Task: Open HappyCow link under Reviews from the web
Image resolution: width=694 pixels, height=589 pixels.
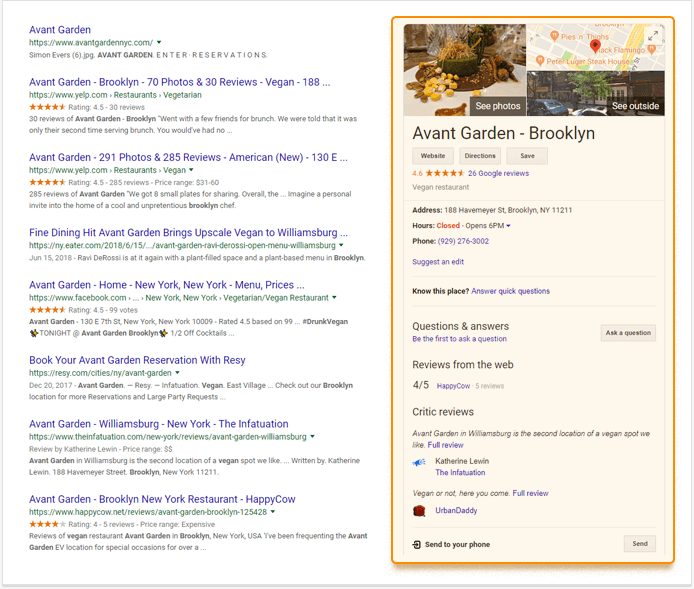Action: [x=453, y=386]
